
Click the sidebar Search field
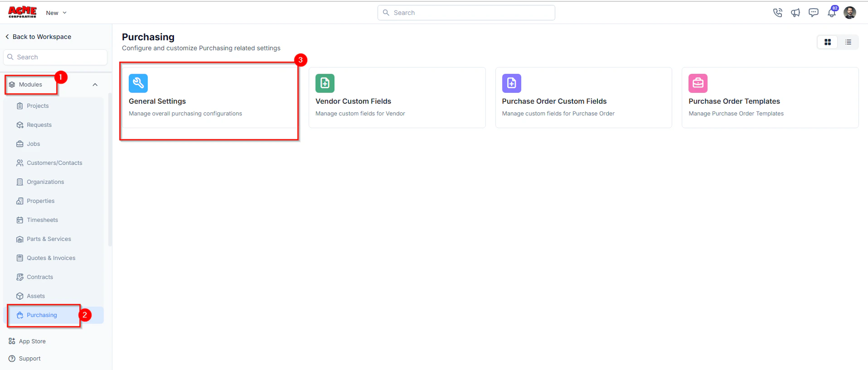(55, 57)
